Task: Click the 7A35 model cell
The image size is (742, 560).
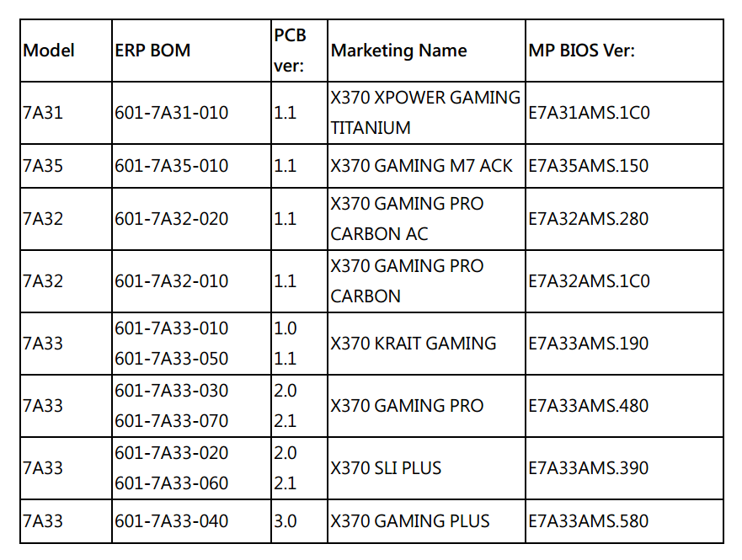Action: coord(43,166)
